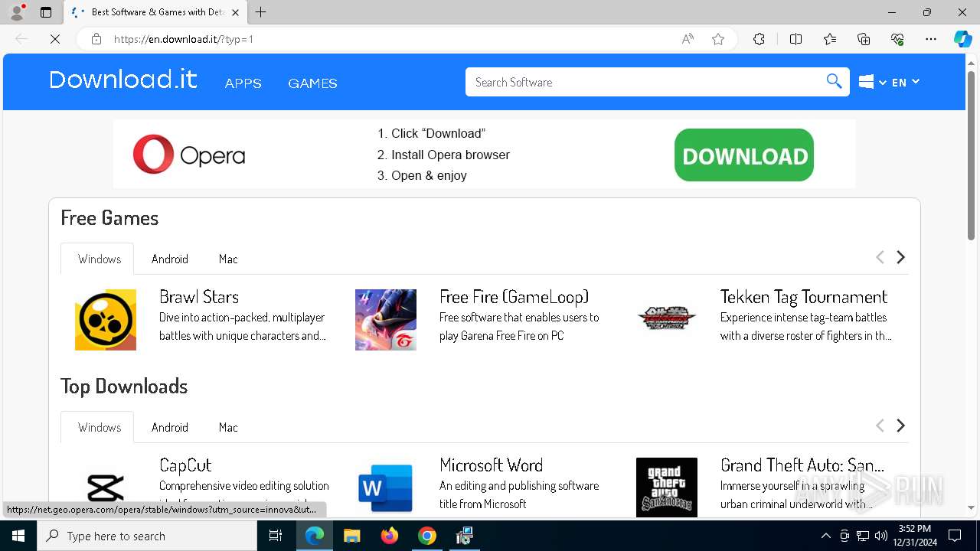Open the notification center icon
The width and height of the screenshot is (980, 551).
coord(955,536)
